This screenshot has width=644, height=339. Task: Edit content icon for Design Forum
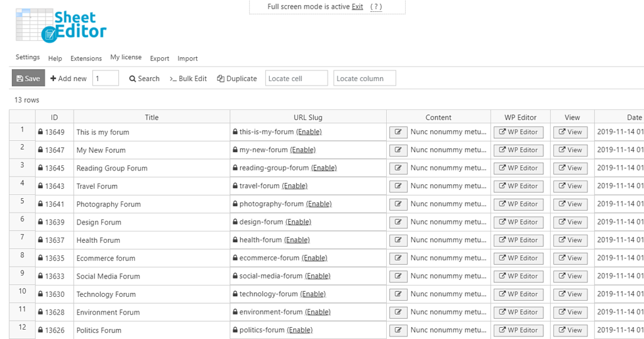398,222
